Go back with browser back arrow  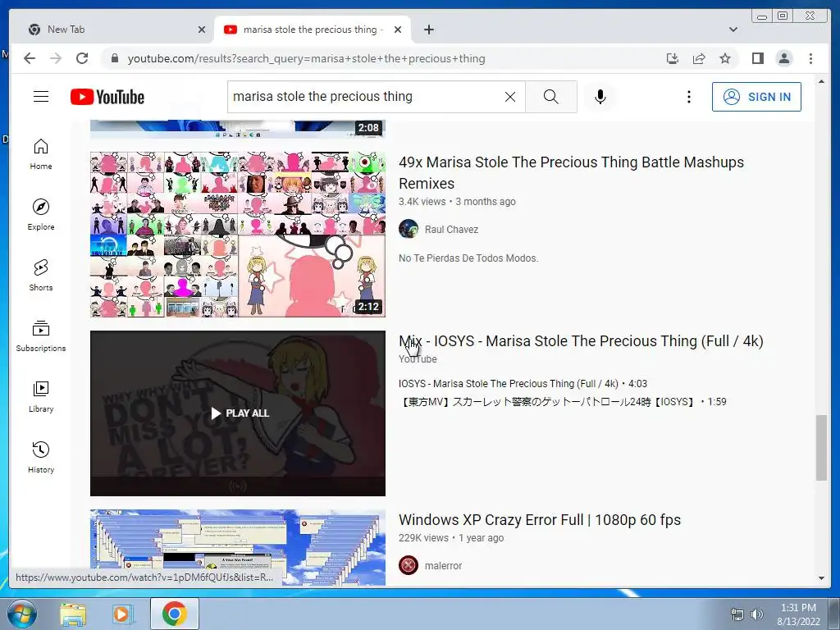tap(30, 58)
